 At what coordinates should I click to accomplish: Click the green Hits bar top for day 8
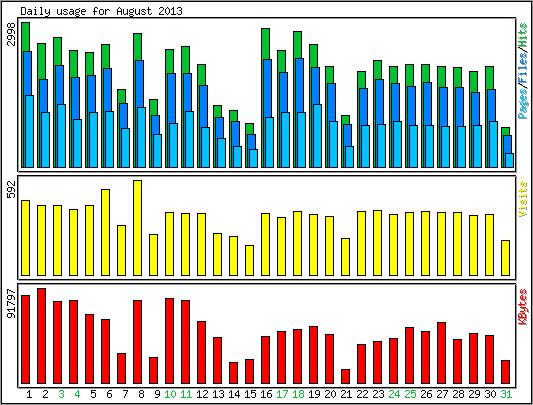(138, 47)
